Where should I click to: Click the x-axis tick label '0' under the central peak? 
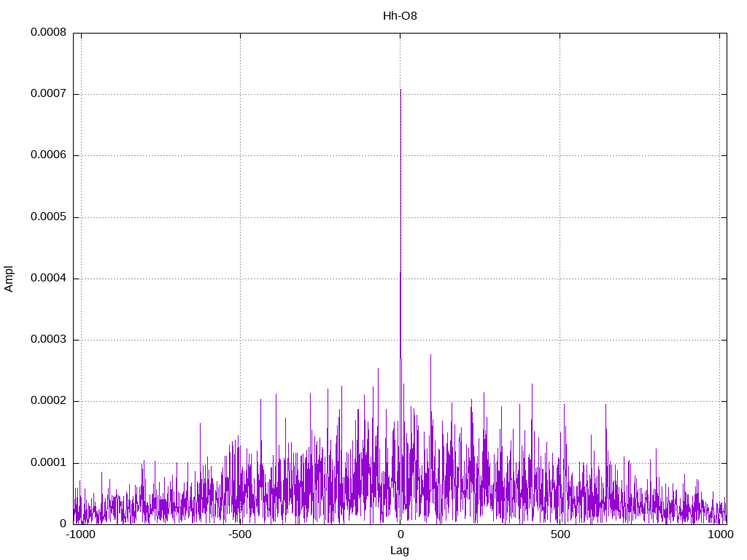pyautogui.click(x=400, y=534)
